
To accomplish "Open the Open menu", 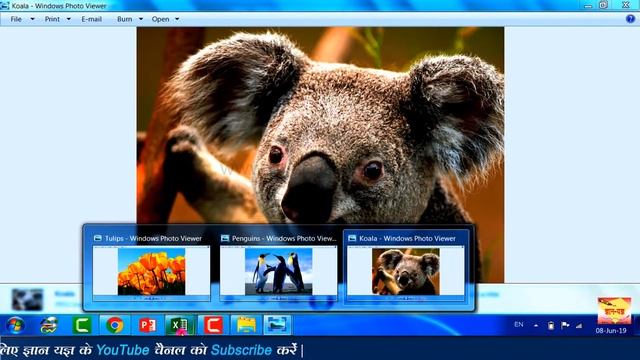I will pyautogui.click(x=160, y=19).
